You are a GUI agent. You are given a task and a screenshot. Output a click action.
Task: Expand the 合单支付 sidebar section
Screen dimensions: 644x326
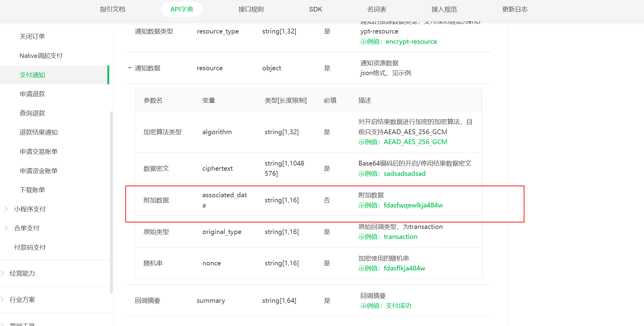(27, 228)
